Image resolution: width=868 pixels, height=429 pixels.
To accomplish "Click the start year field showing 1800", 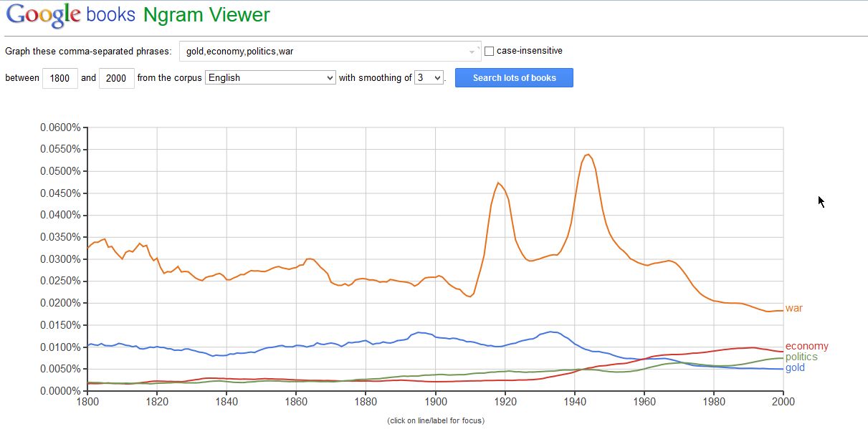I will pyautogui.click(x=59, y=78).
